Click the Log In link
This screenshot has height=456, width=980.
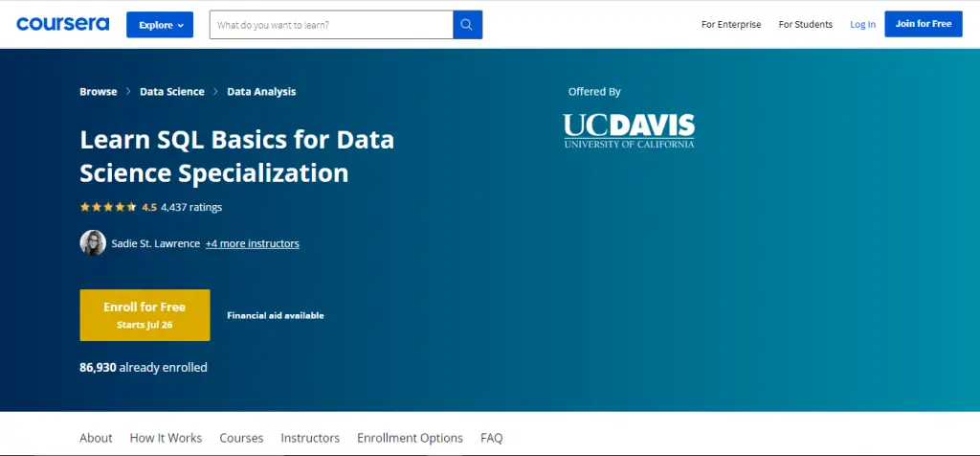(862, 25)
